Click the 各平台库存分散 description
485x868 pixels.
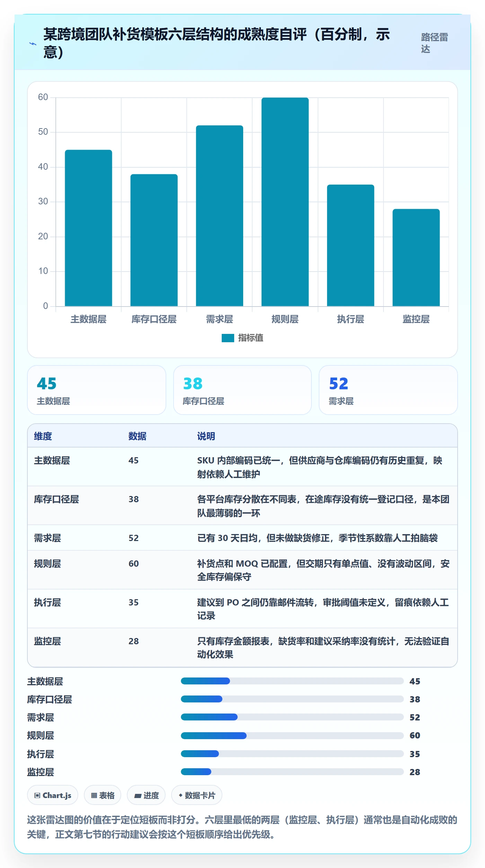click(x=324, y=506)
